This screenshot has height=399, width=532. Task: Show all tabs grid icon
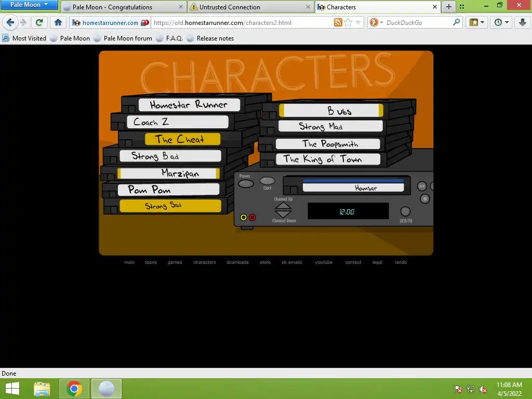462,7
